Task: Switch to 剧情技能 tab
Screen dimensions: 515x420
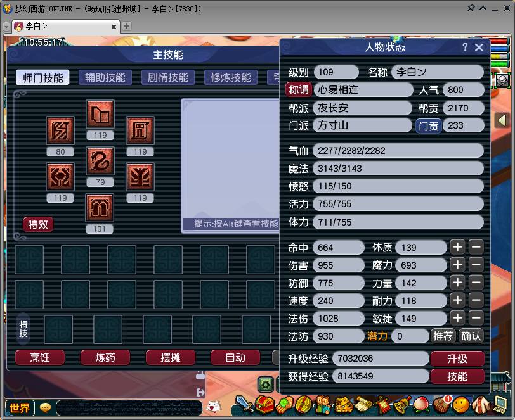Action: [x=168, y=77]
